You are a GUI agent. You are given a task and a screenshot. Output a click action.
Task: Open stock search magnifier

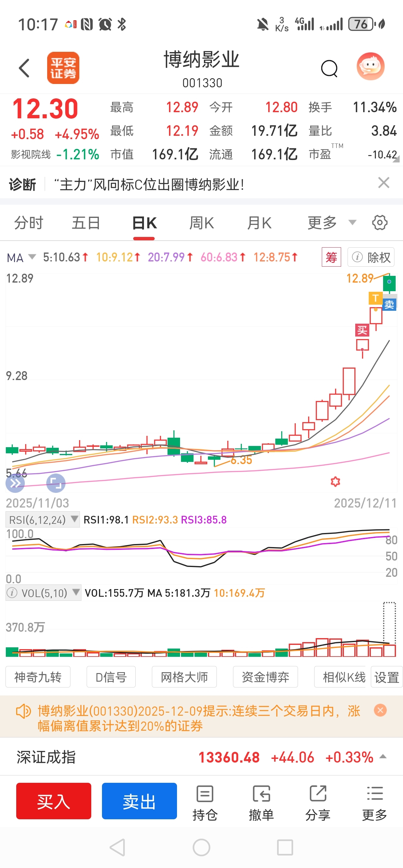(x=329, y=69)
